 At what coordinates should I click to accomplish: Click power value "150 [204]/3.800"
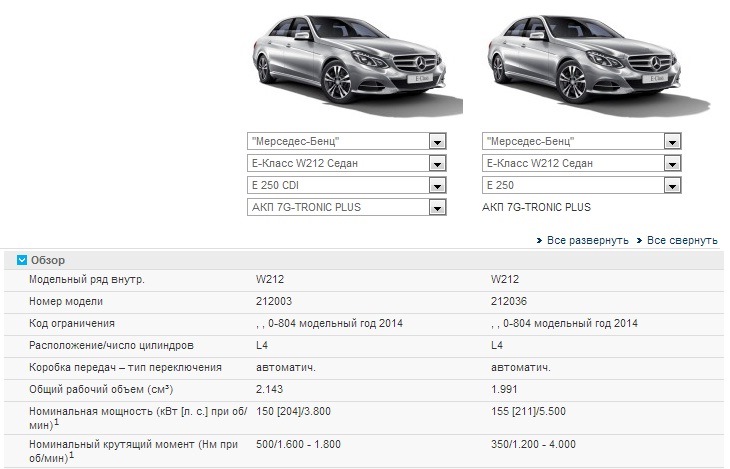coord(293,411)
